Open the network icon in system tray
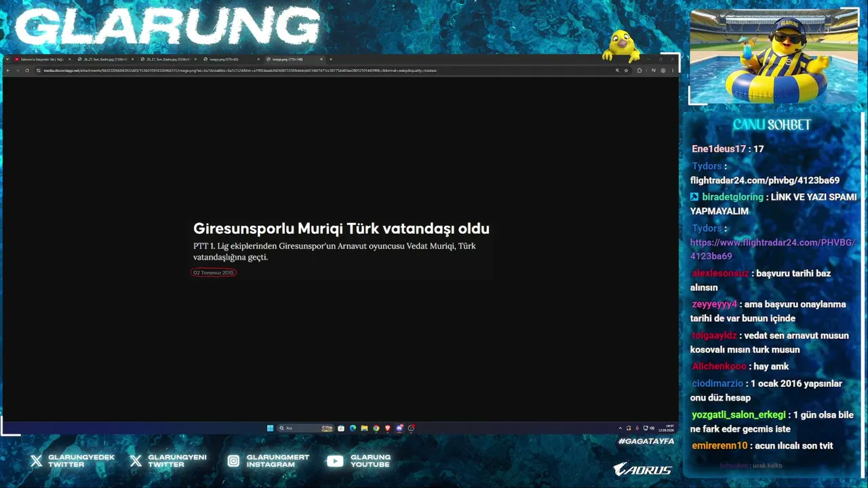The image size is (868, 488). tap(645, 428)
